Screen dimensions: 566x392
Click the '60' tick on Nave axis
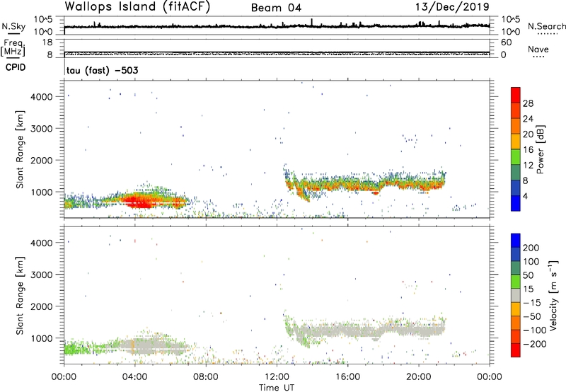coord(506,42)
